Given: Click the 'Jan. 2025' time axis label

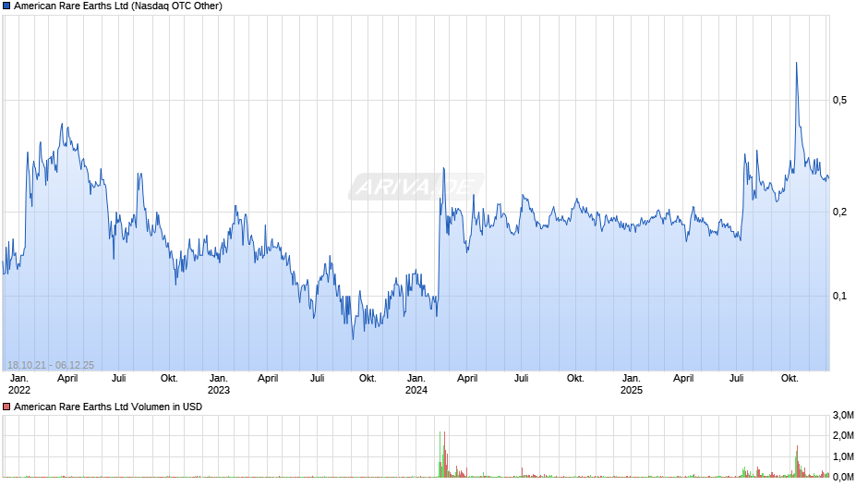Looking at the screenshot, I should (x=631, y=384).
